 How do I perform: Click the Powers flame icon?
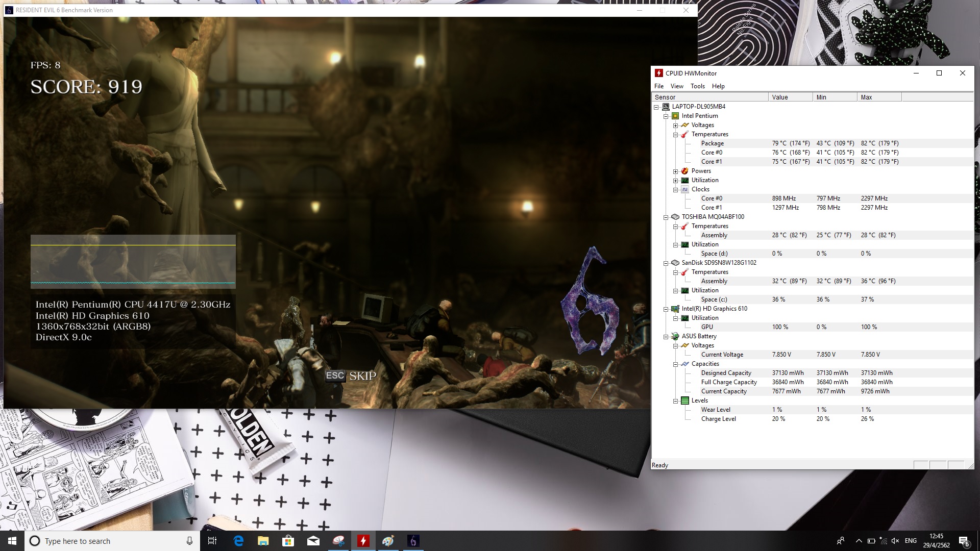click(x=684, y=171)
